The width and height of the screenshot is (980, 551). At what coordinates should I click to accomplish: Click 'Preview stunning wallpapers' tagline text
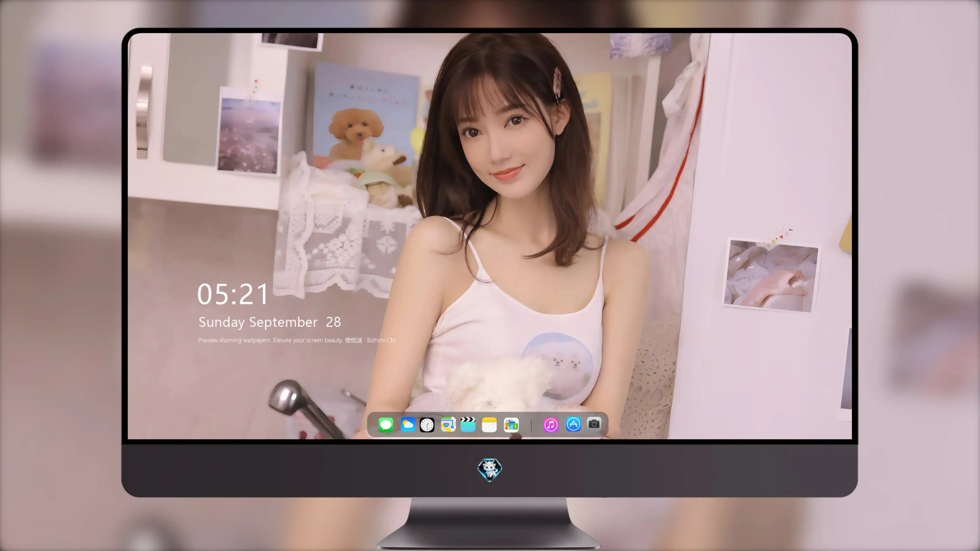(x=296, y=340)
